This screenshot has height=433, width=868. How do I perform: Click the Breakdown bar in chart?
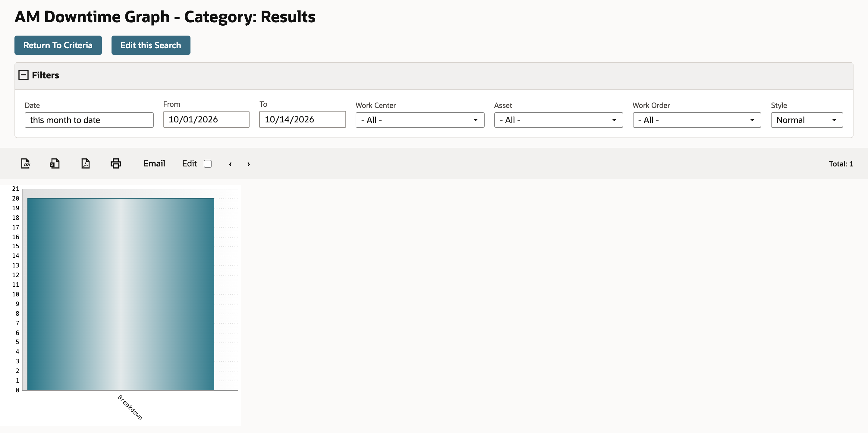121,294
